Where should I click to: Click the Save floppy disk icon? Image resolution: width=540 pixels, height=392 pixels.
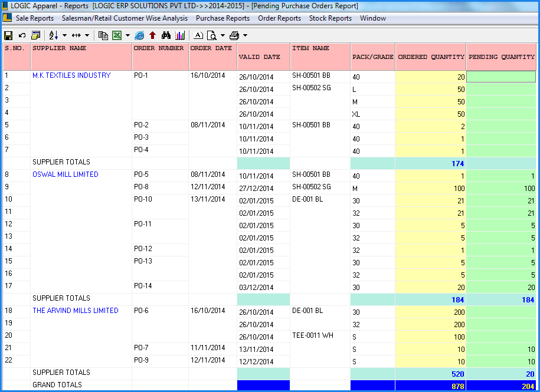tap(8, 35)
